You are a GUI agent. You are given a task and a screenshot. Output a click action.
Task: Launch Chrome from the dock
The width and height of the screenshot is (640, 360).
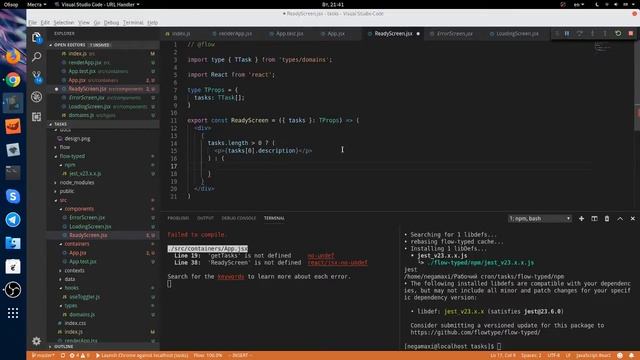coord(13,80)
